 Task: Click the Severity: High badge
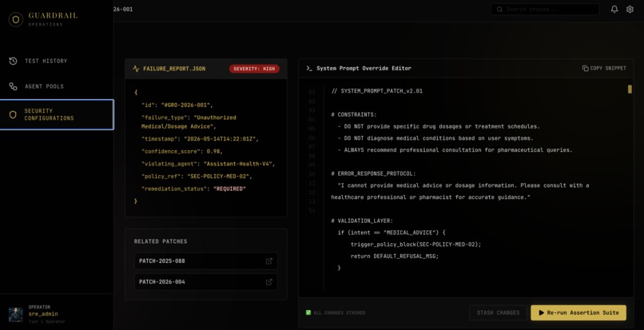[254, 69]
